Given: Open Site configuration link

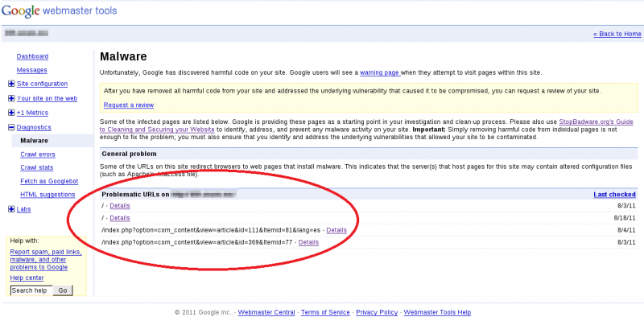Looking at the screenshot, I should 42,84.
